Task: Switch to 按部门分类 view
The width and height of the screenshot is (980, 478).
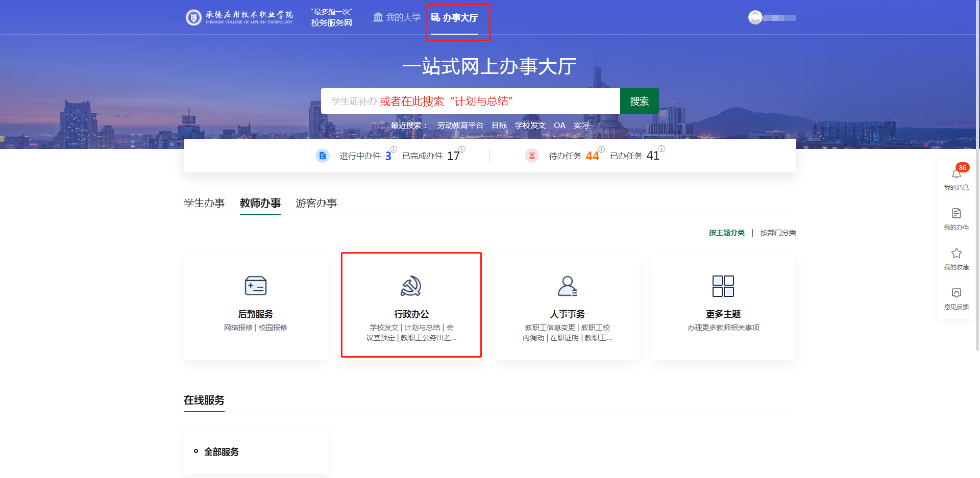Action: tap(778, 233)
